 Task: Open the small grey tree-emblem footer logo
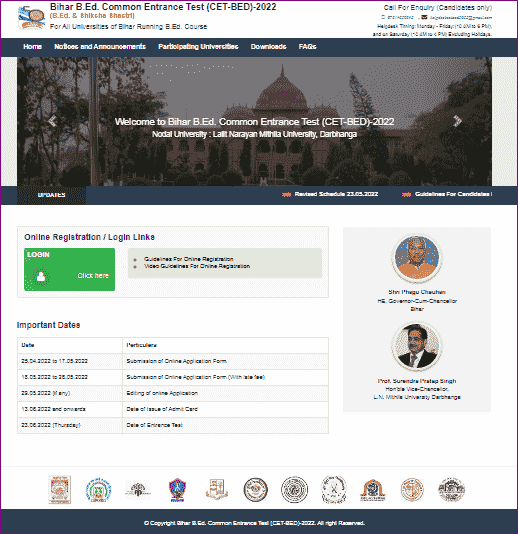138,490
